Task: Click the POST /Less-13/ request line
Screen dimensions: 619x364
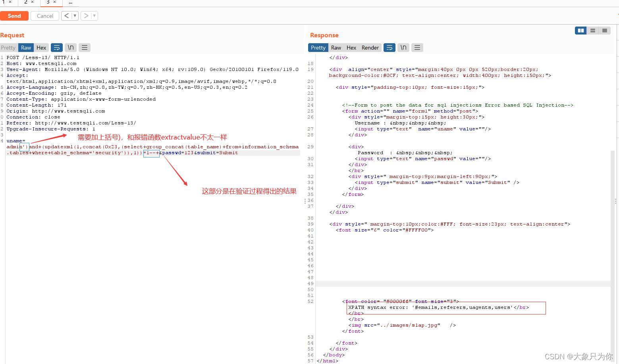Action: [43, 57]
